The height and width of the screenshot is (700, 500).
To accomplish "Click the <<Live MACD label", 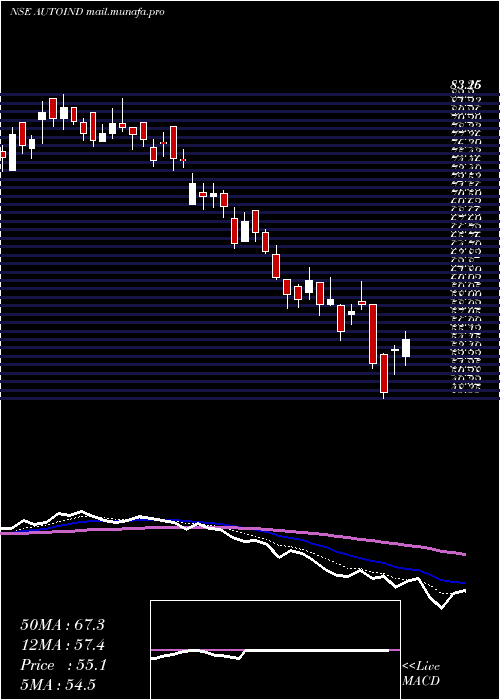I will coord(421,674).
